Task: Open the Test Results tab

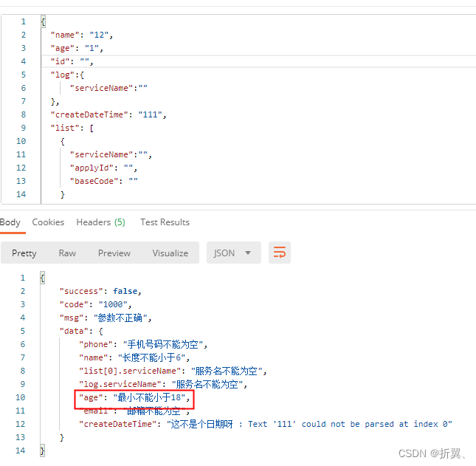Action: [x=165, y=222]
